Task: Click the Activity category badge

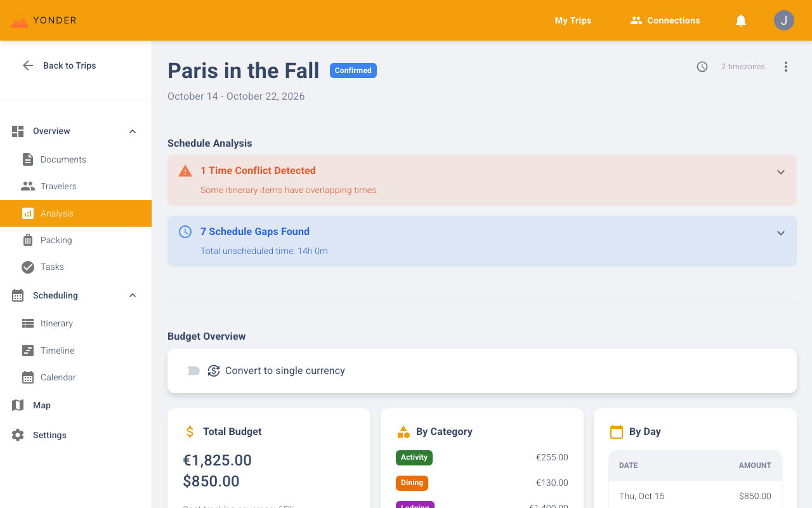Action: tap(414, 457)
